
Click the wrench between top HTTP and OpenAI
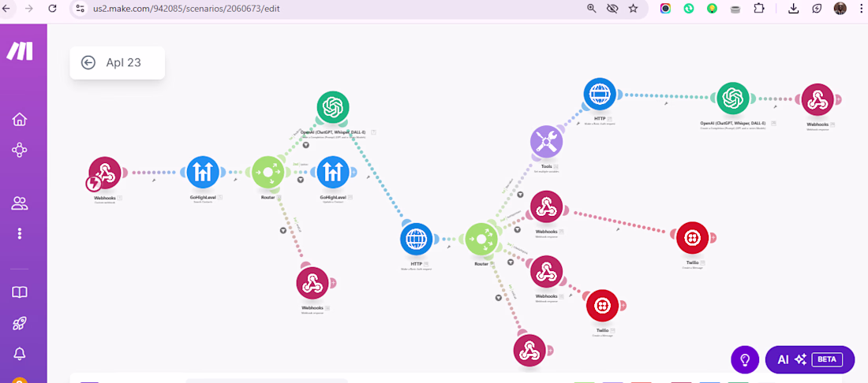pyautogui.click(x=666, y=103)
